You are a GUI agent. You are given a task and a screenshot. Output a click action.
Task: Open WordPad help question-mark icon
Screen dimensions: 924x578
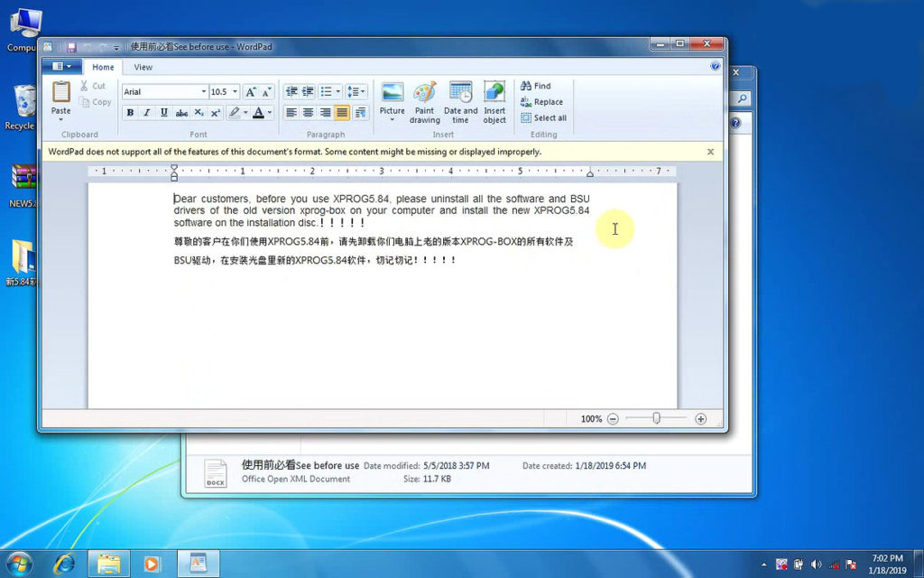click(715, 66)
